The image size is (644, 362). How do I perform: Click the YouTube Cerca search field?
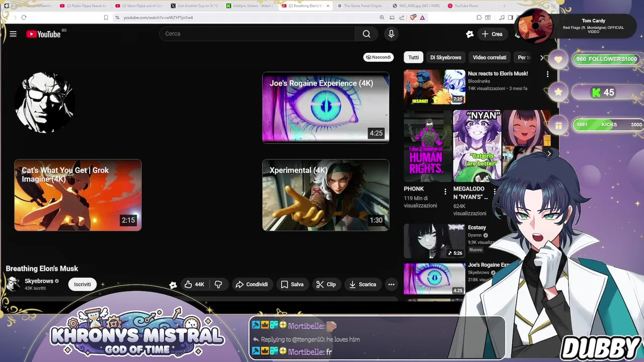coord(257,34)
